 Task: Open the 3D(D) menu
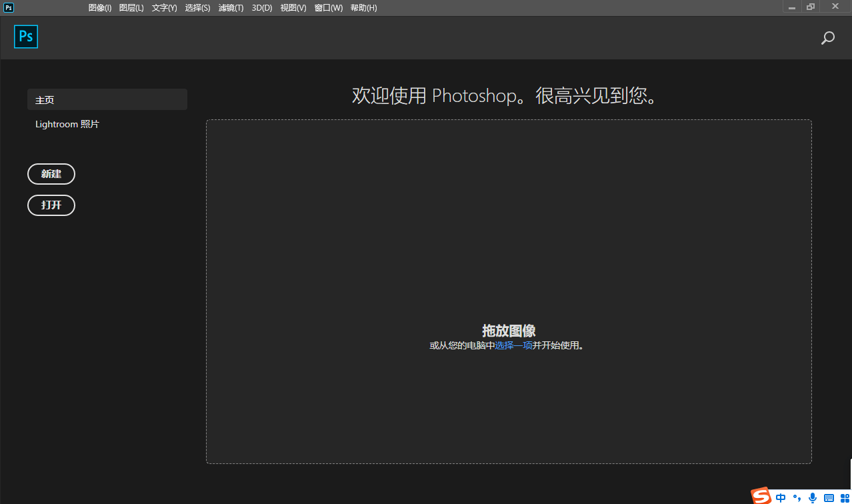click(x=262, y=8)
